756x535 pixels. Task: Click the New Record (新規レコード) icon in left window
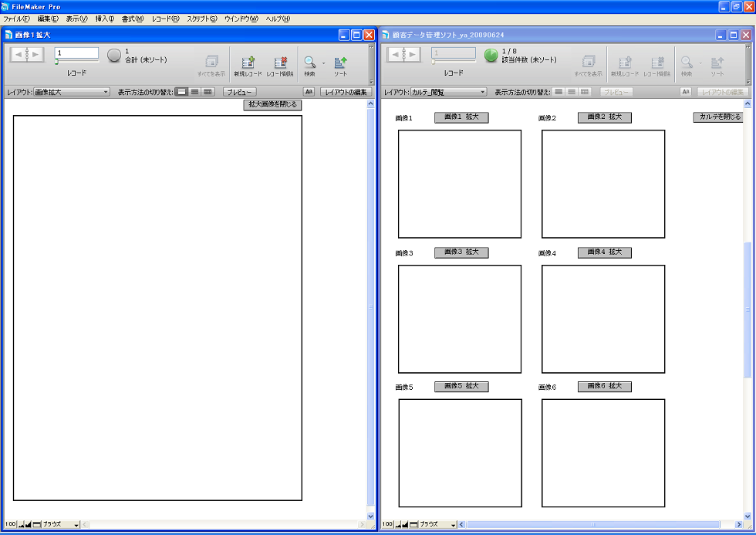pos(248,63)
